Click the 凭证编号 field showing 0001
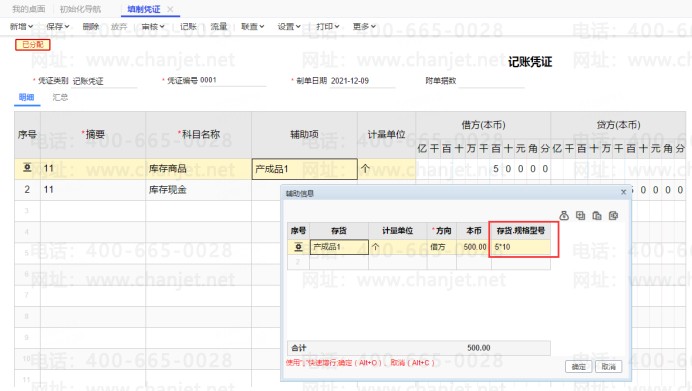Screen dimensions: 692x391 (233, 80)
